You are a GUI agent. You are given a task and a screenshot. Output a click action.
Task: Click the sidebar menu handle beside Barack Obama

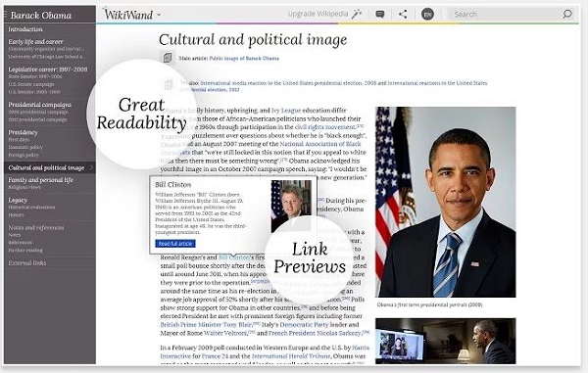[x=5, y=15]
